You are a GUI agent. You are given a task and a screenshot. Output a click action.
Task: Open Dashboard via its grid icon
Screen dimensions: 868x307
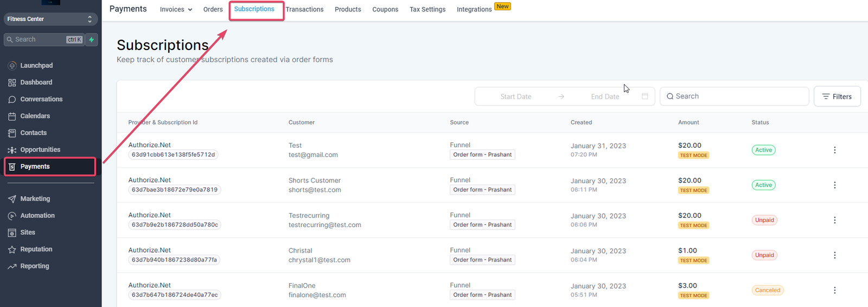pos(12,83)
